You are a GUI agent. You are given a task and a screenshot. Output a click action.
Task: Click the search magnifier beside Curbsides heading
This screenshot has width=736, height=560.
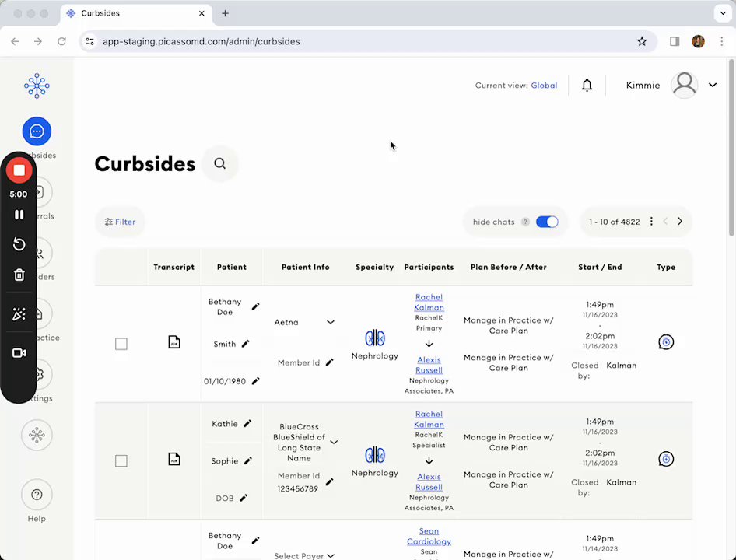(x=220, y=164)
